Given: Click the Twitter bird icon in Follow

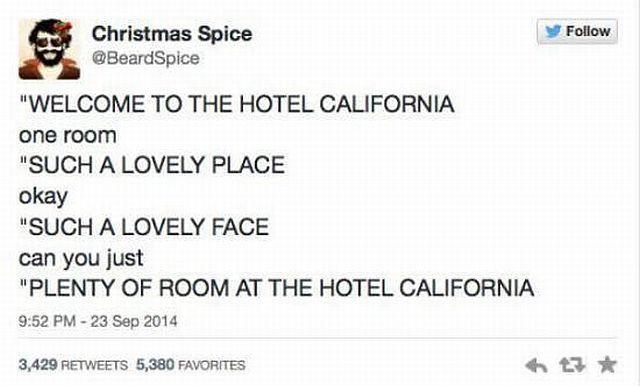Looking at the screenshot, I should tap(553, 31).
